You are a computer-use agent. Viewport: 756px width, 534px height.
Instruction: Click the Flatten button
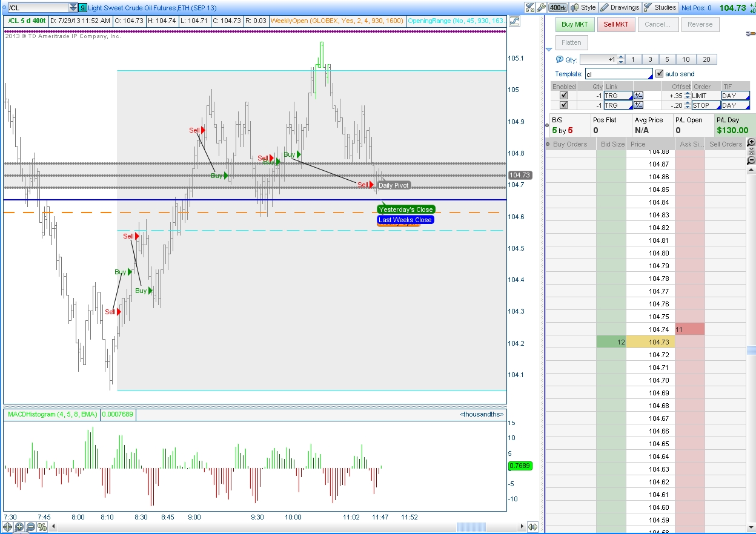click(571, 42)
